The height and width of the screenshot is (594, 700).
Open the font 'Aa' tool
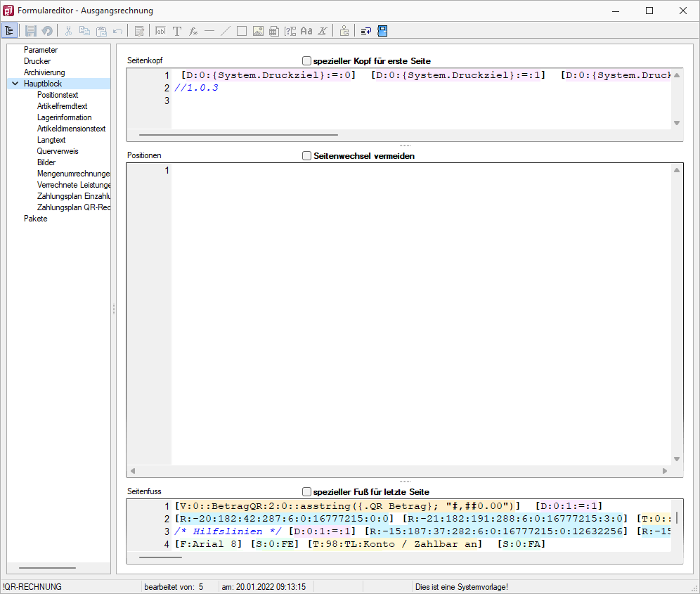pyautogui.click(x=306, y=31)
